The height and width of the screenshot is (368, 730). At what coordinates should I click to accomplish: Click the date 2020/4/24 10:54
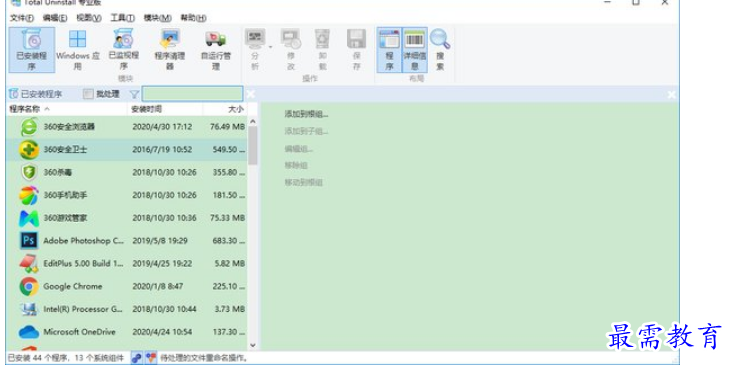pyautogui.click(x=162, y=332)
